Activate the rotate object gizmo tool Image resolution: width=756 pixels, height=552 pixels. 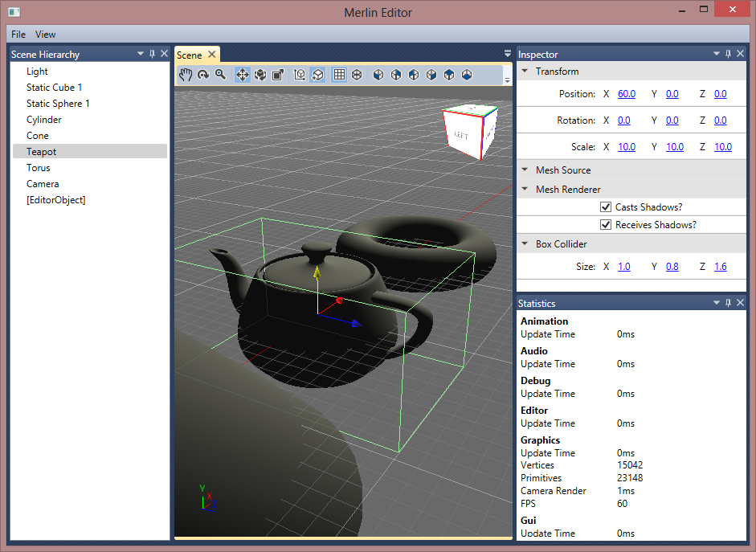[260, 75]
